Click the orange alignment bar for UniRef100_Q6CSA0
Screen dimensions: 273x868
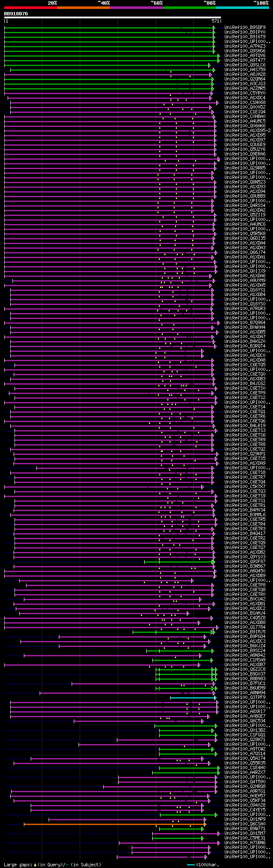coord(114,824)
